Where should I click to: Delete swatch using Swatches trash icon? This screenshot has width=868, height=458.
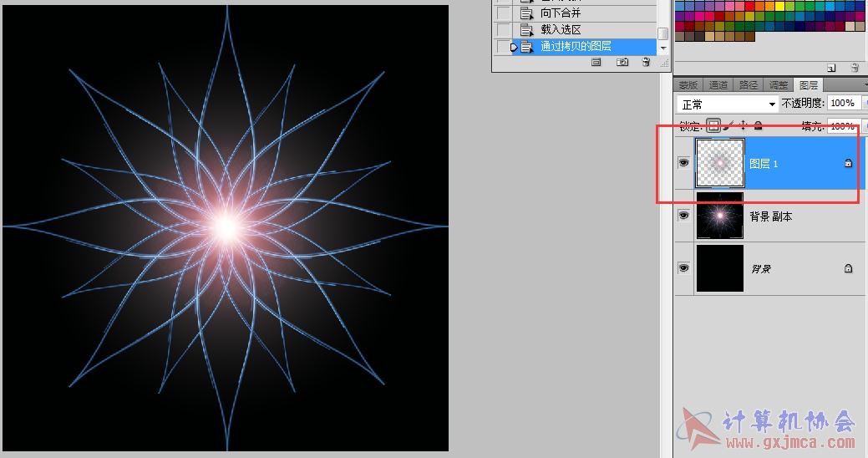(855, 68)
